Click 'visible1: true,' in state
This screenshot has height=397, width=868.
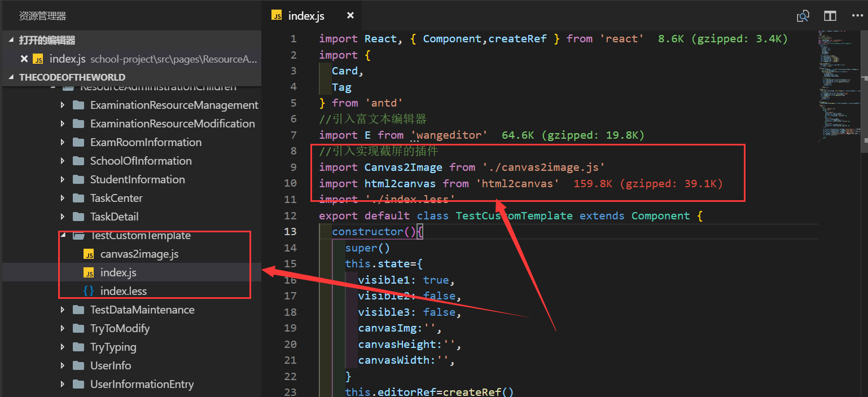point(407,280)
